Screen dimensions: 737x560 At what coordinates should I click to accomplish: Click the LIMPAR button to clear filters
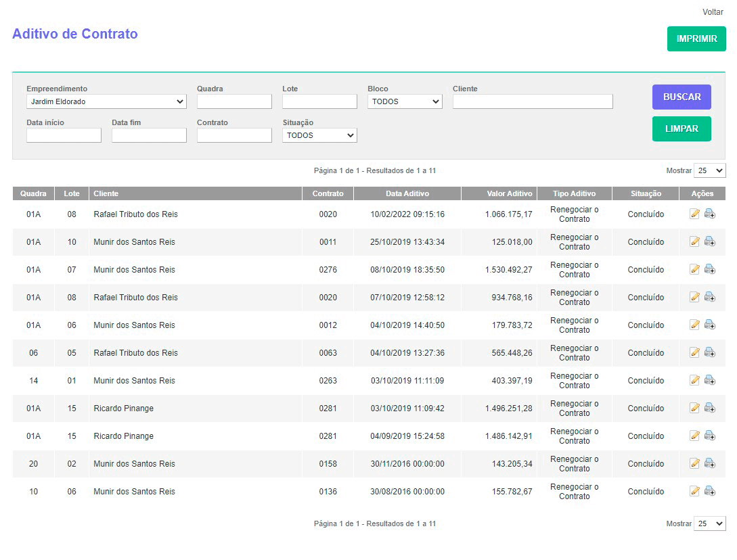point(682,129)
